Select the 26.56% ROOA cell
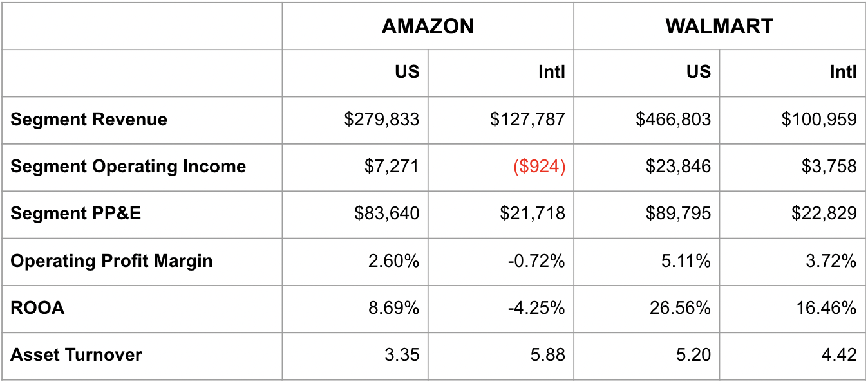This screenshot has width=868, height=382. tap(680, 308)
